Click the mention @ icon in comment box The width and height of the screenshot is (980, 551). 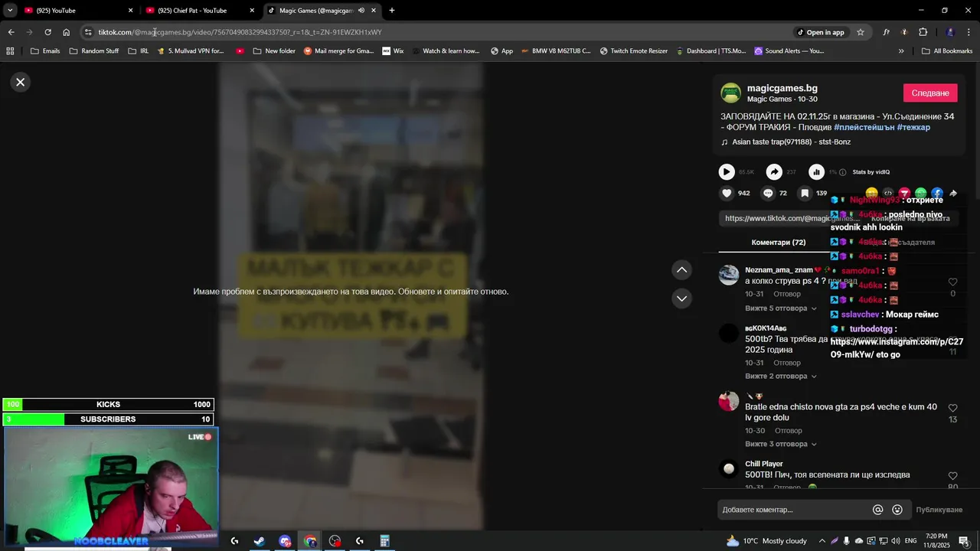point(878,510)
